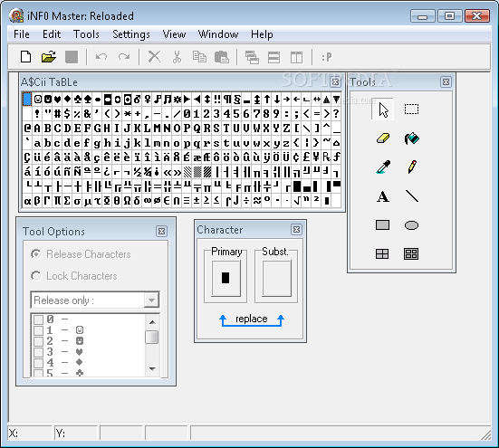Tile windows vertically via toolbar icon

click(296, 57)
